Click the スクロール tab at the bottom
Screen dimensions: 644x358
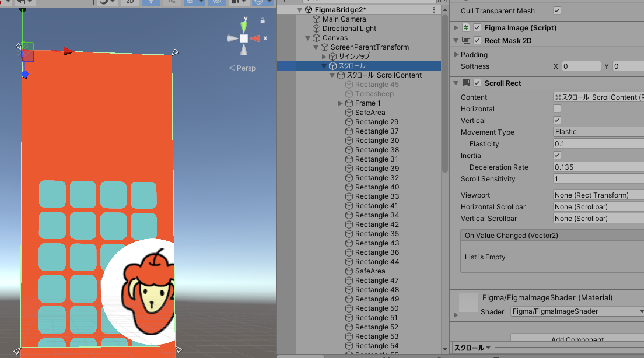click(x=471, y=348)
